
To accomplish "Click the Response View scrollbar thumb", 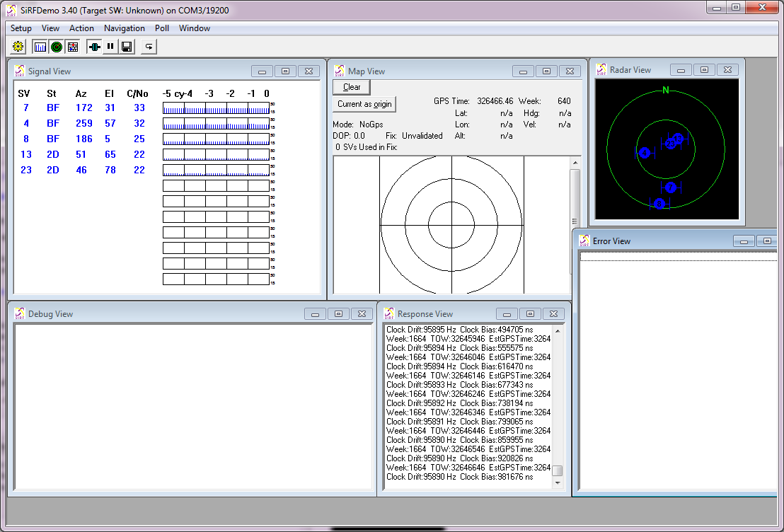I will pyautogui.click(x=558, y=471).
